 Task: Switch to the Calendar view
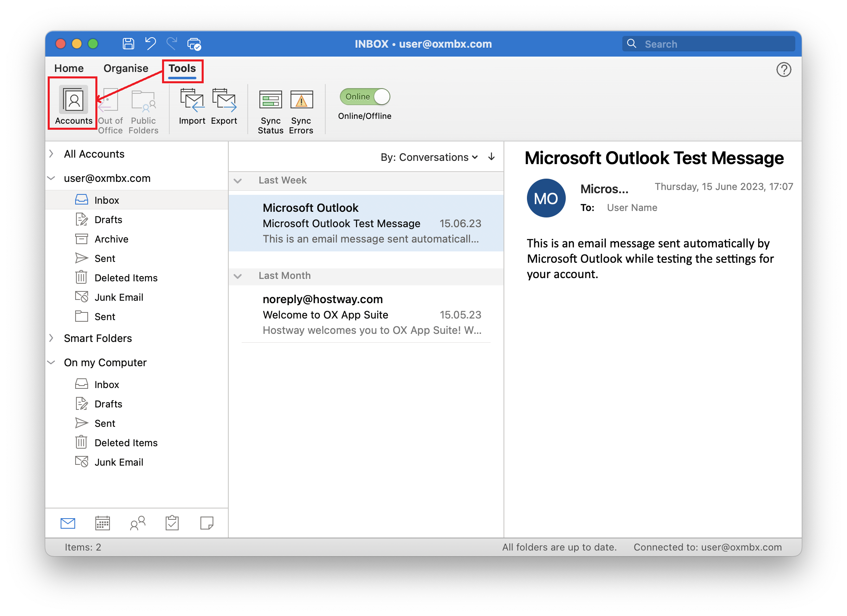[x=102, y=523]
